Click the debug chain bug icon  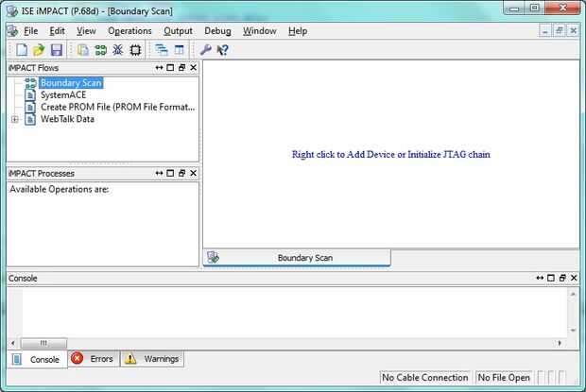click(x=118, y=50)
